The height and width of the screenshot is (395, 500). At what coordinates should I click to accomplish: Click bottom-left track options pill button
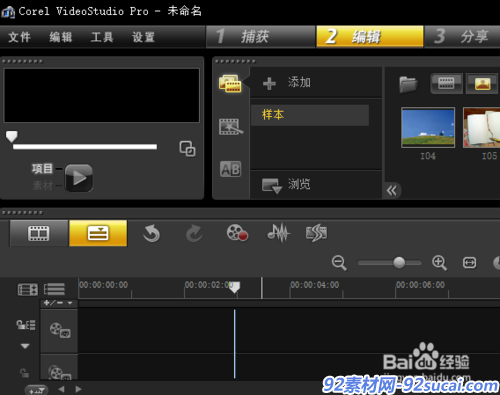(37, 390)
